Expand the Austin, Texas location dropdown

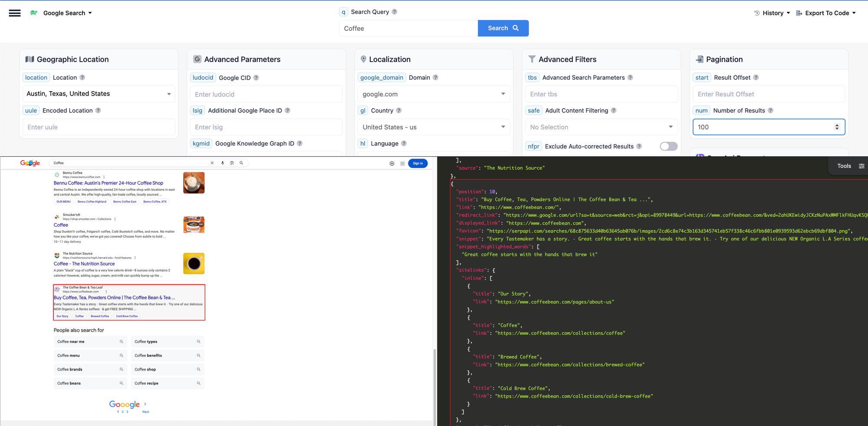99,94
